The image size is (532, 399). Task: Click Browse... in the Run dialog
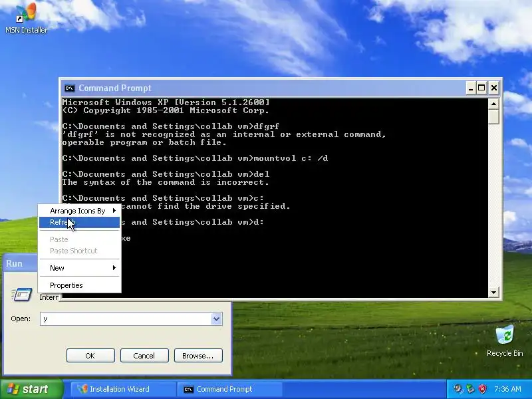point(198,356)
